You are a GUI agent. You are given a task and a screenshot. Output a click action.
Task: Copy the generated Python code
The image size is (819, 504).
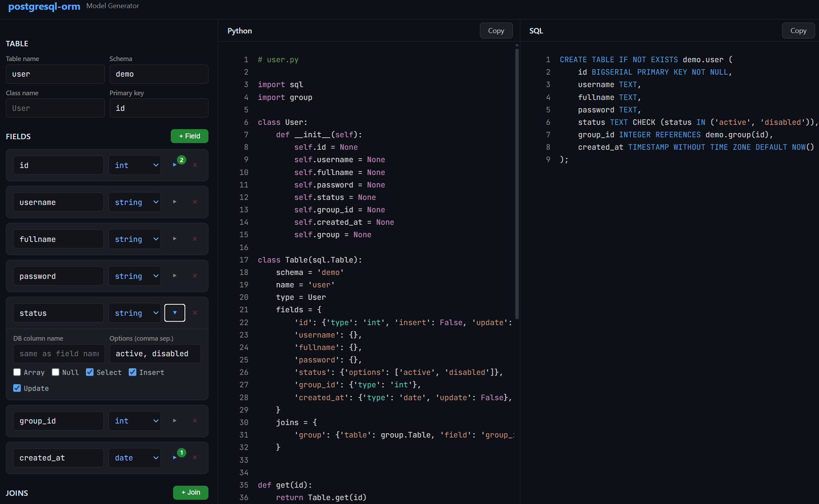click(x=496, y=31)
